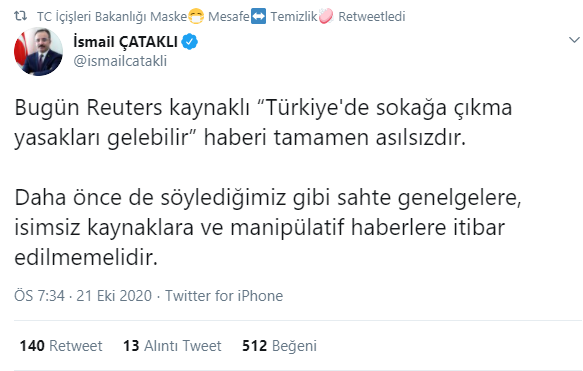
Task: Click the second paragraph starting Daha önce
Action: tap(268, 228)
